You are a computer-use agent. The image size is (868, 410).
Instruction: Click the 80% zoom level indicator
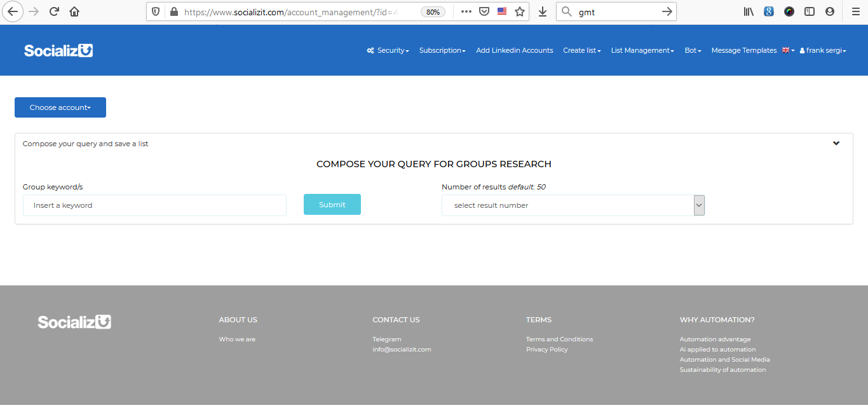click(x=433, y=12)
